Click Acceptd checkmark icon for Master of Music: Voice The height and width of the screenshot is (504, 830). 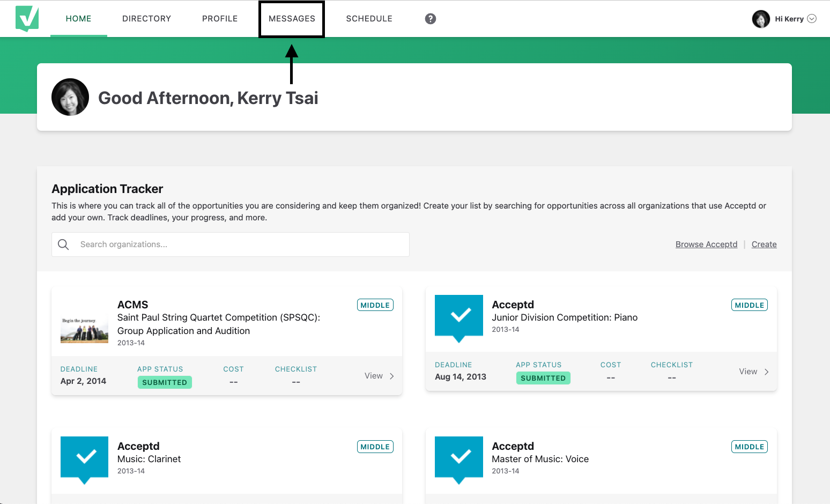point(459,460)
